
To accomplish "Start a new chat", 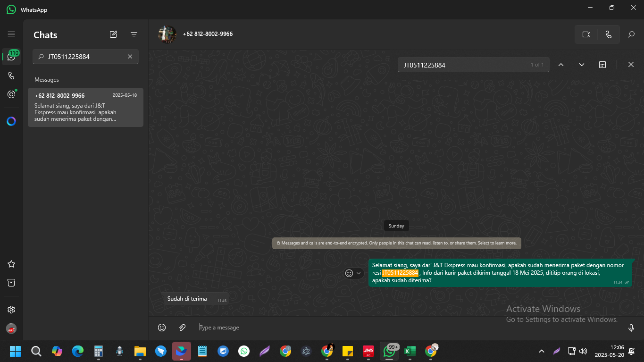I will pos(113,34).
